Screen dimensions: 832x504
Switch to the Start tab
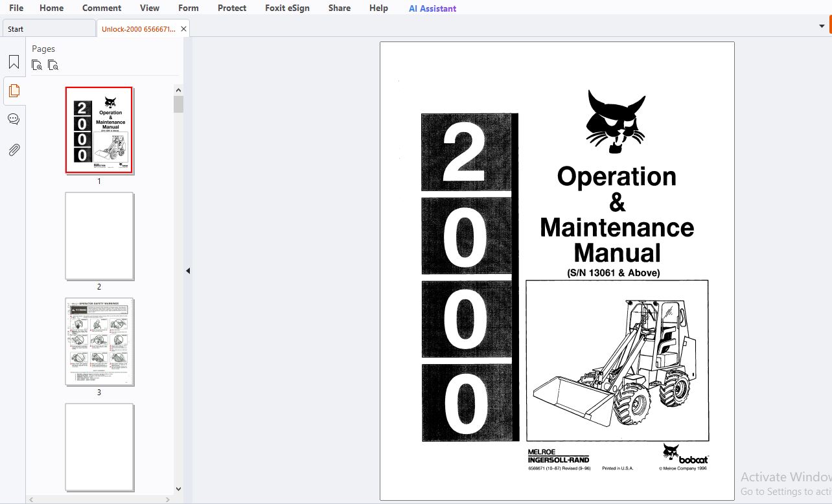[x=49, y=29]
